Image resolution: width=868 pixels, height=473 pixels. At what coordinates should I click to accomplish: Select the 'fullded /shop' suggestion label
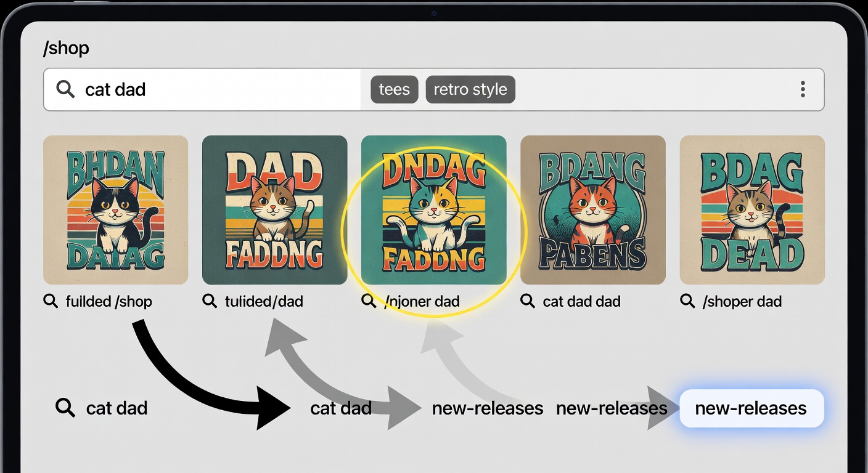[x=108, y=302]
